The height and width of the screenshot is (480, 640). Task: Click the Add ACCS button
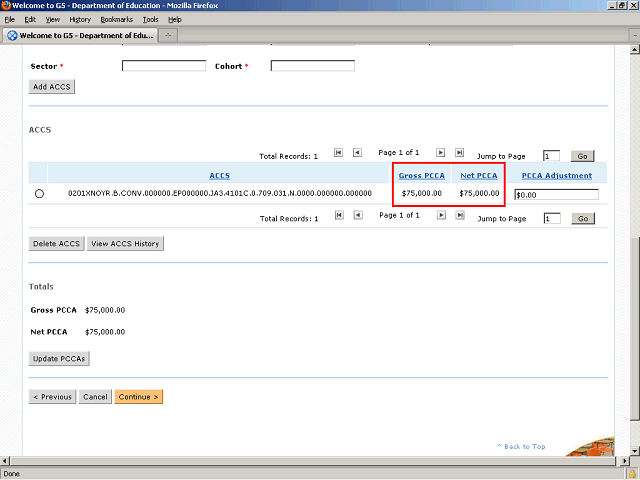point(52,87)
